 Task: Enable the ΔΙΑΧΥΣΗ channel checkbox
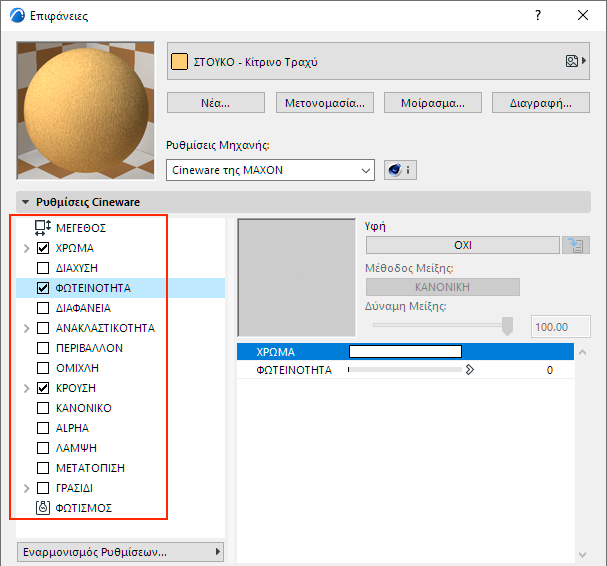pyautogui.click(x=43, y=268)
